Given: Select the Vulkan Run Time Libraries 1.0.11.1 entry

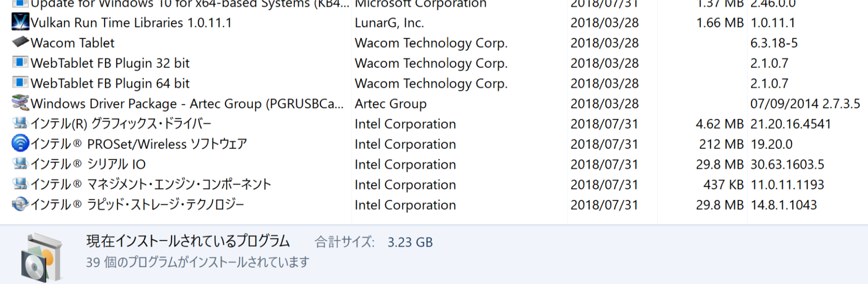Looking at the screenshot, I should click(x=131, y=23).
